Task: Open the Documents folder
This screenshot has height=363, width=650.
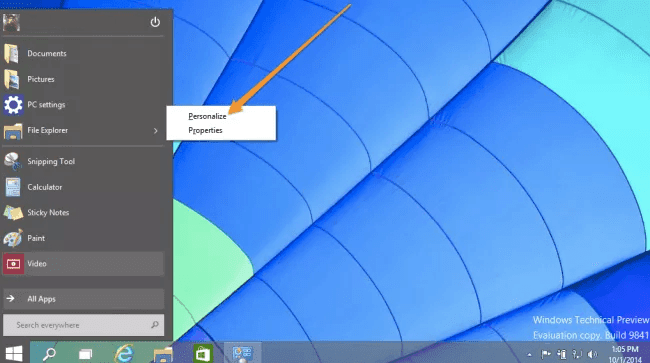Action: [x=83, y=53]
